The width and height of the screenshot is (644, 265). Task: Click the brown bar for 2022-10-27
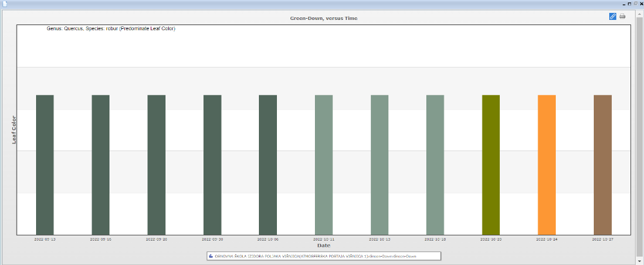tap(602, 165)
